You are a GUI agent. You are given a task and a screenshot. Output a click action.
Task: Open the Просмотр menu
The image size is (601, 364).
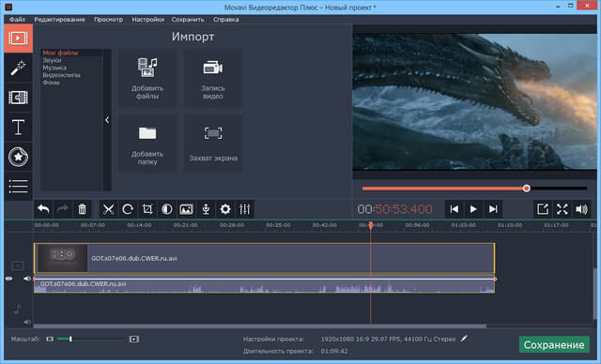[x=109, y=19]
